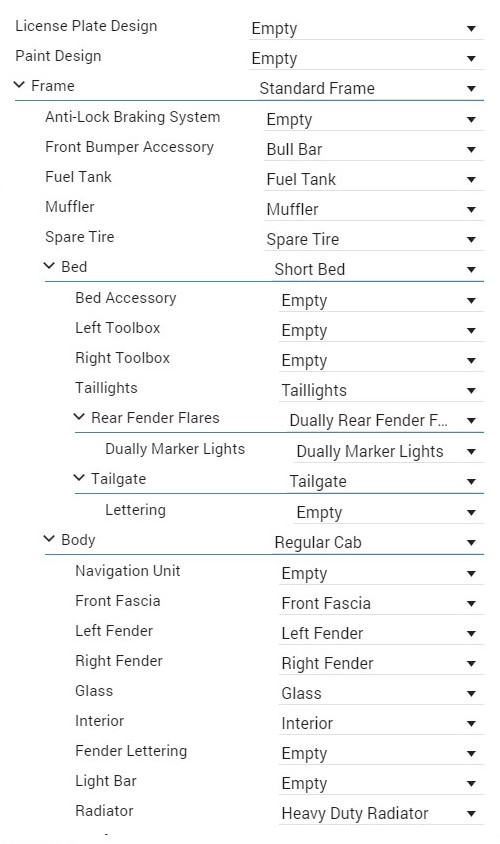Change the Bull Bar bumper accessory selection
The image size is (500, 844).
[374, 149]
